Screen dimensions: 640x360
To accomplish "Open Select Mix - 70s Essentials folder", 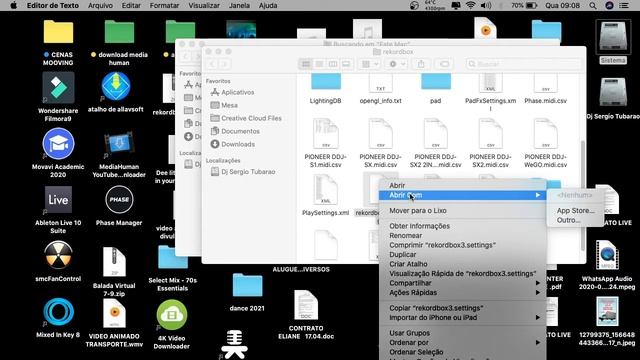I will point(172,257).
